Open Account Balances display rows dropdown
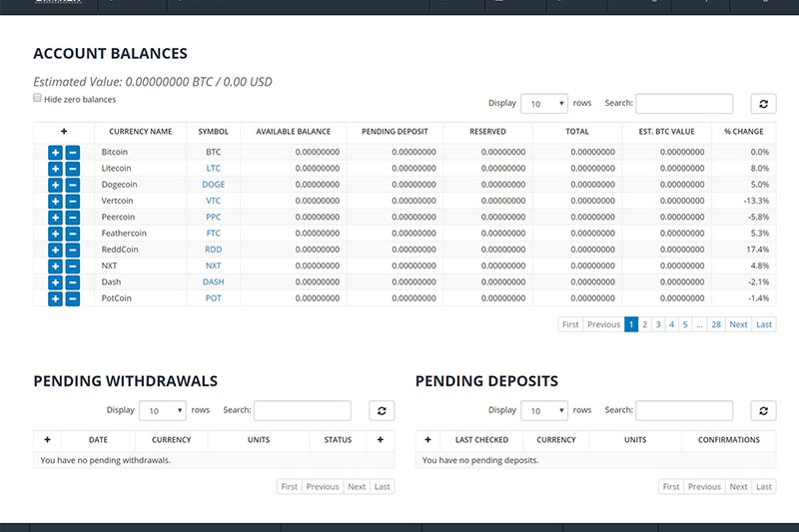This screenshot has width=799, height=532. point(544,104)
